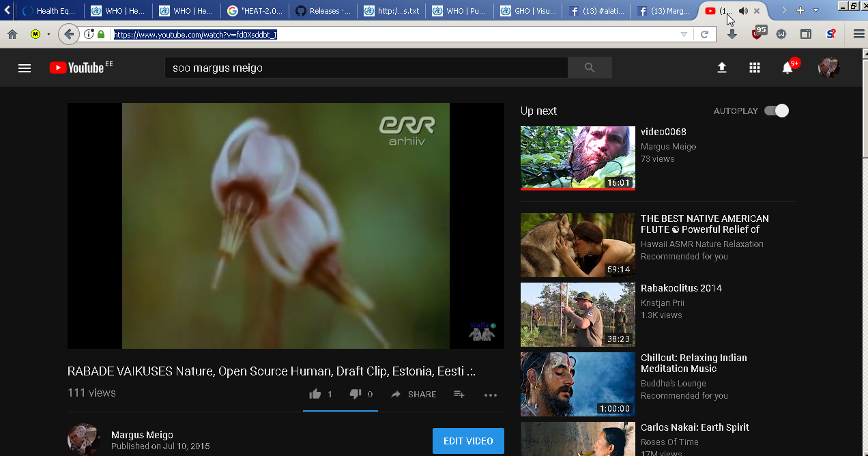Click the EDIT VIDEO button
Image resolution: width=868 pixels, height=456 pixels.
[468, 441]
